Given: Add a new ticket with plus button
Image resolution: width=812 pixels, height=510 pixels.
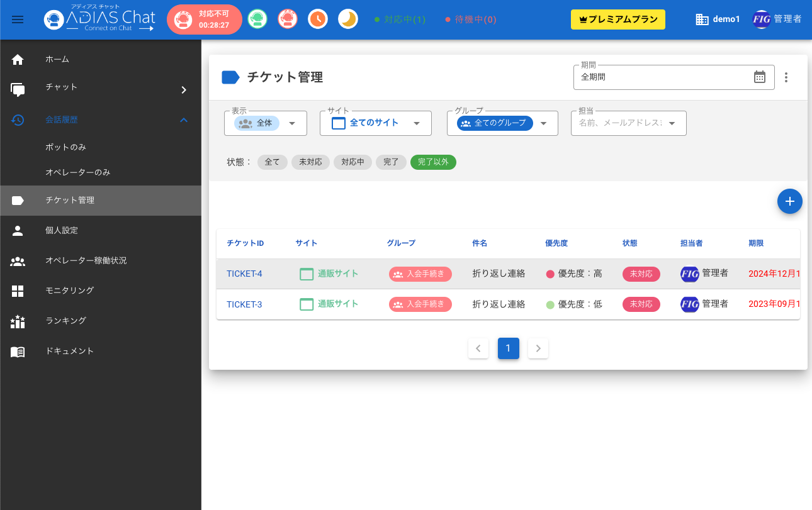Looking at the screenshot, I should coord(789,201).
